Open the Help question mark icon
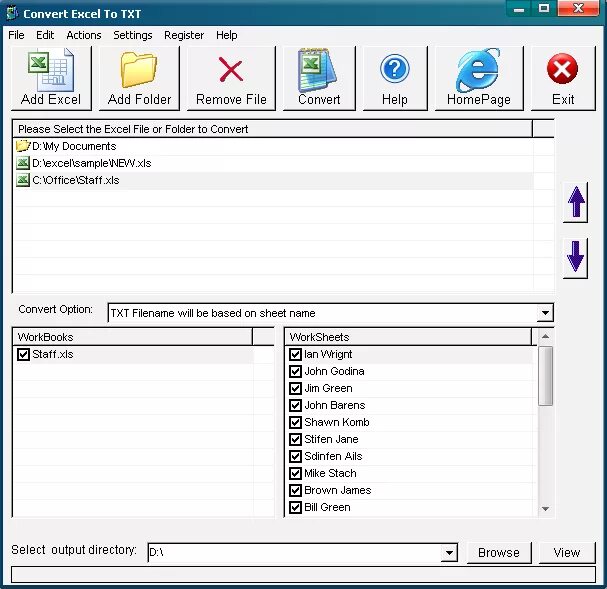607x589 pixels. [x=395, y=69]
